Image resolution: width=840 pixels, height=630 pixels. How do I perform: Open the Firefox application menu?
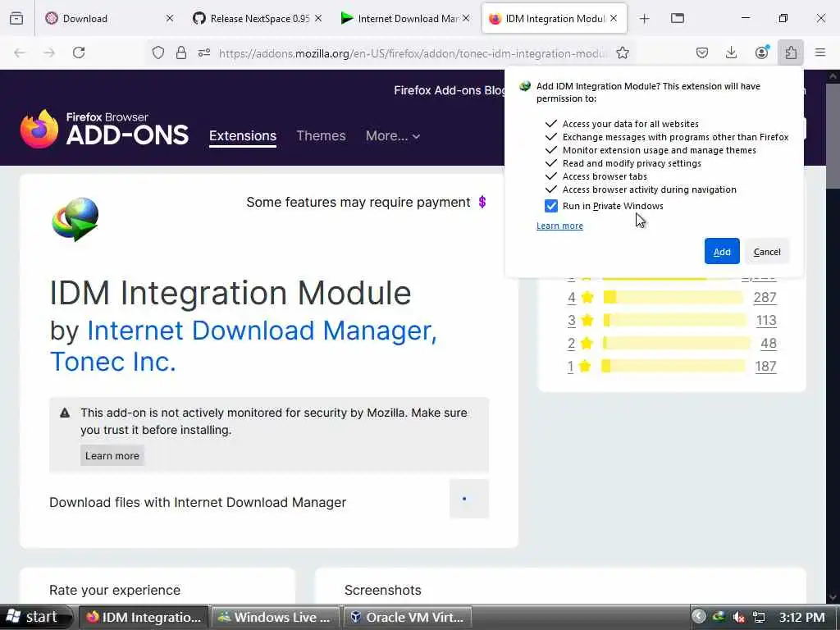click(x=820, y=52)
